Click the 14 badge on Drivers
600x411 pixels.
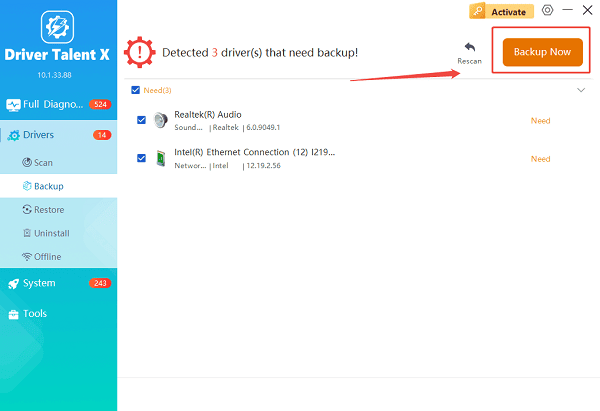click(102, 135)
